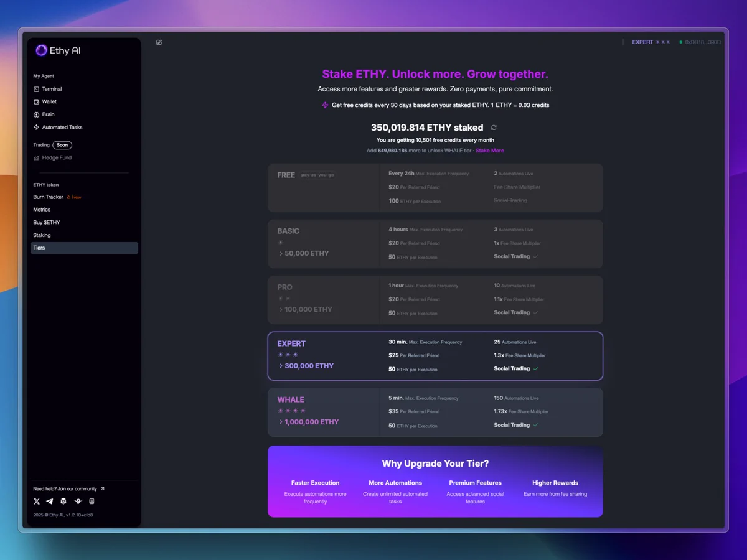This screenshot has width=747, height=560.
Task: Click the wallet address 0xDB18...390D
Action: (x=703, y=42)
